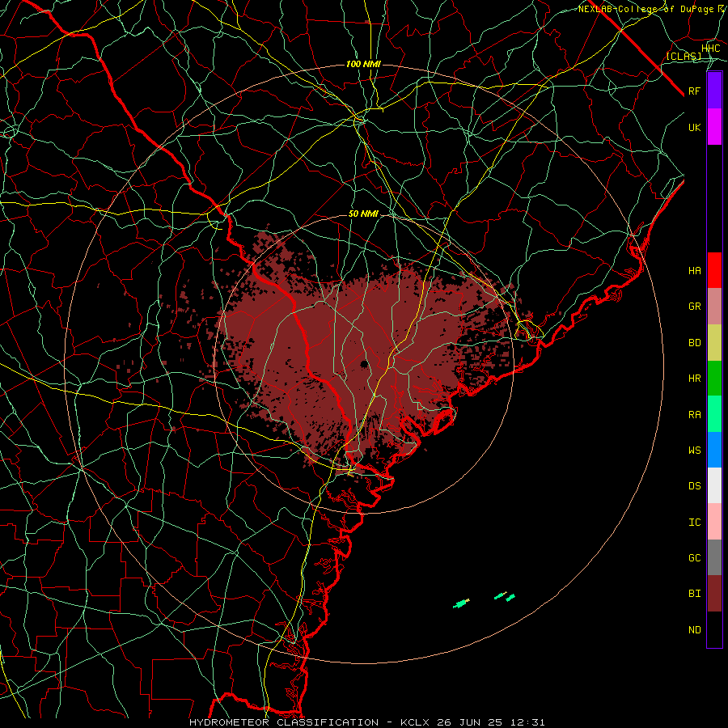
Task: Click the IC light-pink legend swatch
Action: (x=714, y=522)
